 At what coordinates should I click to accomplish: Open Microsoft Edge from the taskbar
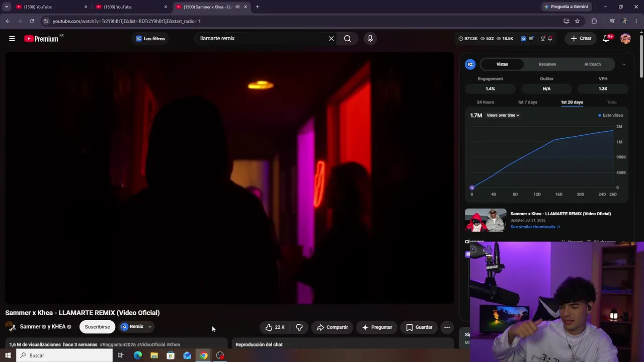click(137, 355)
